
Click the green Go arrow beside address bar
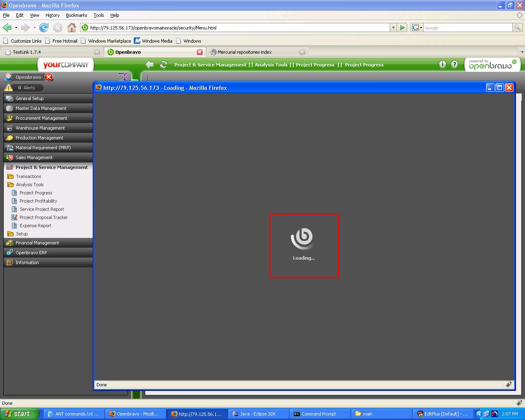point(402,27)
